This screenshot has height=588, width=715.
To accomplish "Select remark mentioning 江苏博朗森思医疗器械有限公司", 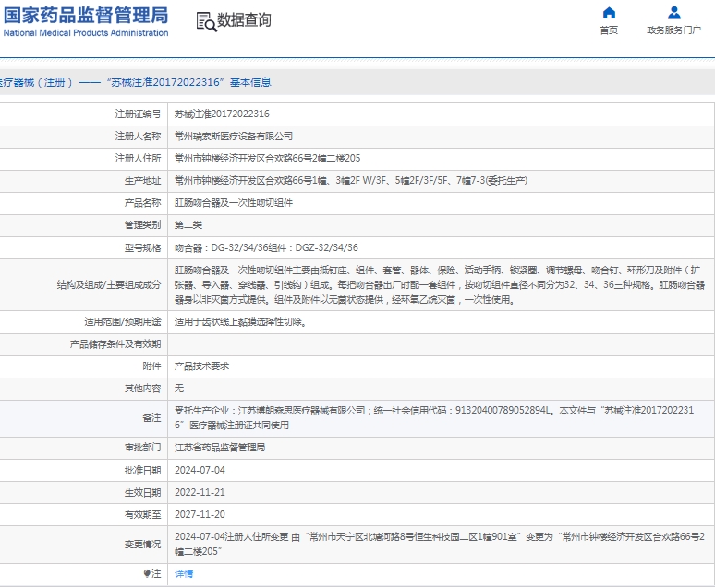I will [434, 417].
